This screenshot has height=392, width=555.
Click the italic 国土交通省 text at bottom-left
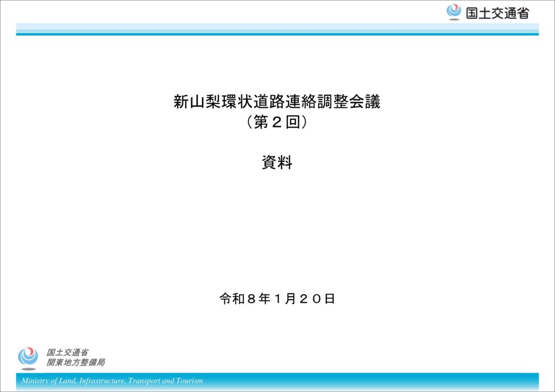coord(68,352)
